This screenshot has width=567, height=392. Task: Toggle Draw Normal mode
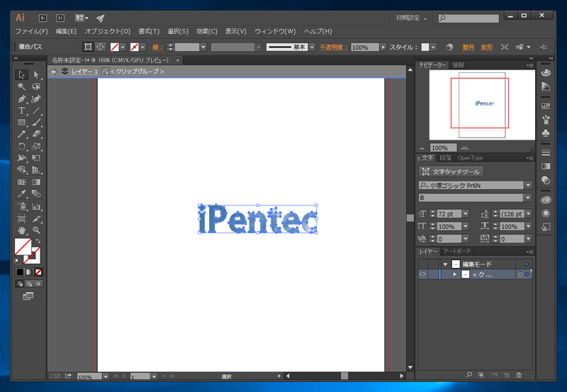[20, 284]
